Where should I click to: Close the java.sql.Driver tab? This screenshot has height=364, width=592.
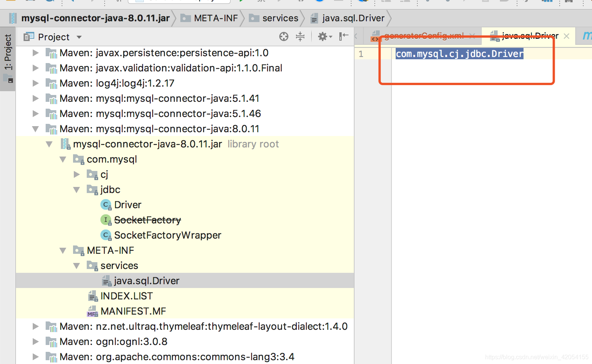coord(567,36)
